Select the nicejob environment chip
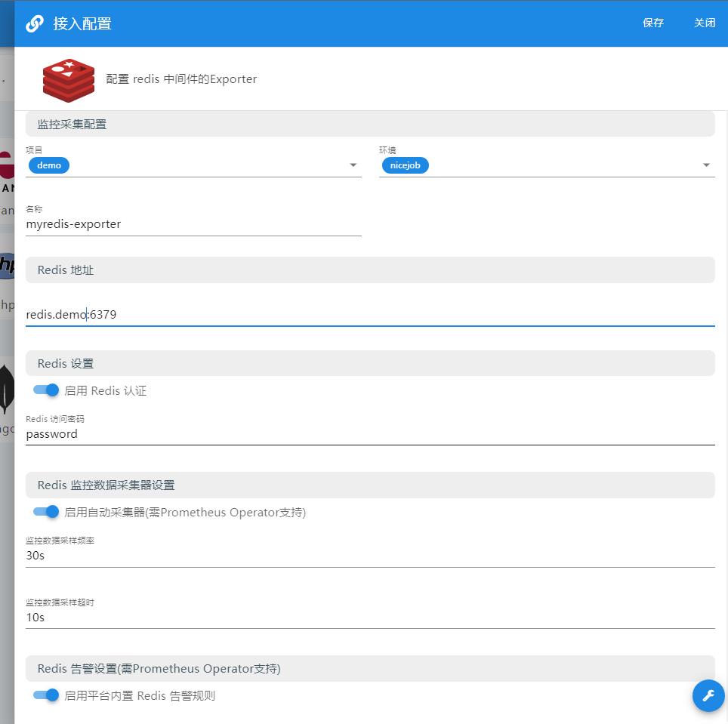The width and height of the screenshot is (728, 724). 405,165
